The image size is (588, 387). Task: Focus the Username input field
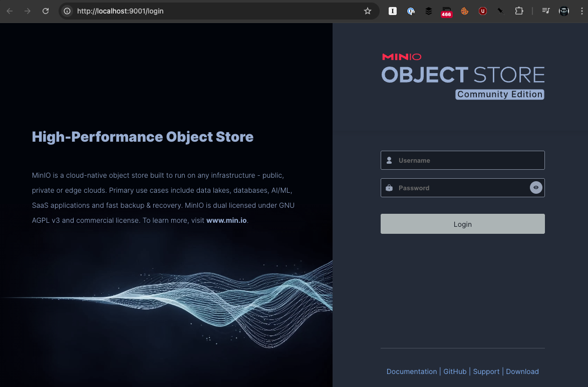coord(462,160)
